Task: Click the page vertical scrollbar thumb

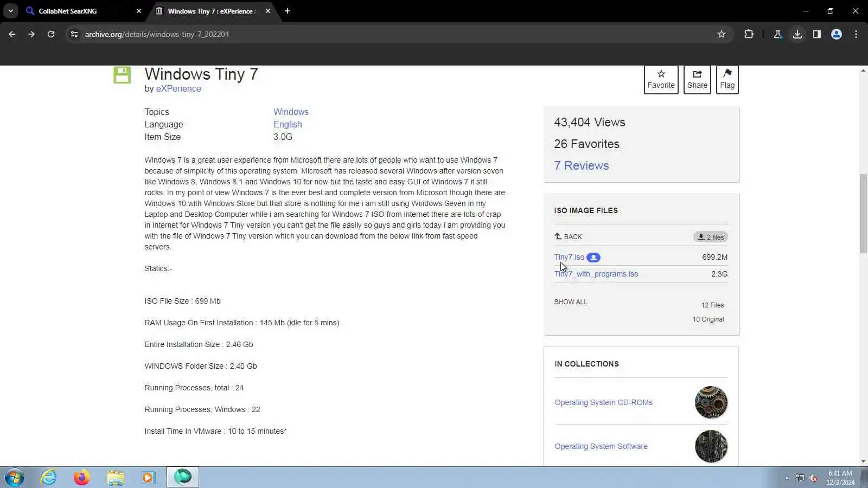Action: (x=863, y=213)
